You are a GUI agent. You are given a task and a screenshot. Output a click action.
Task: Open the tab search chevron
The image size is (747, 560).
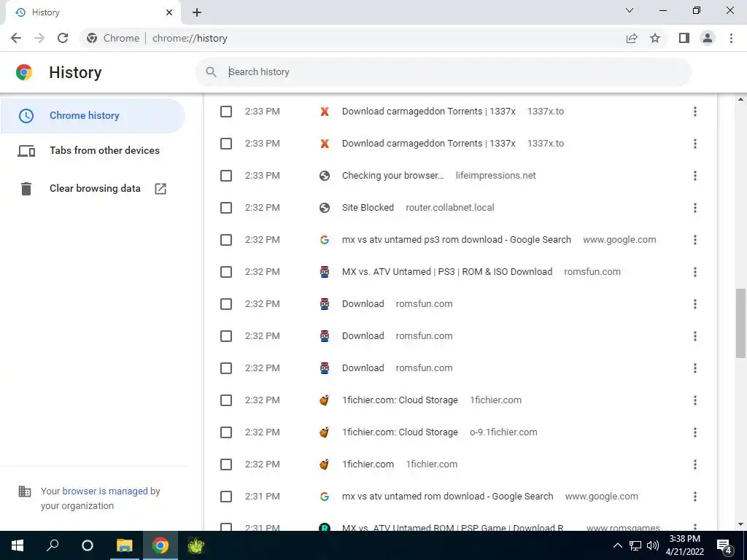tap(630, 10)
